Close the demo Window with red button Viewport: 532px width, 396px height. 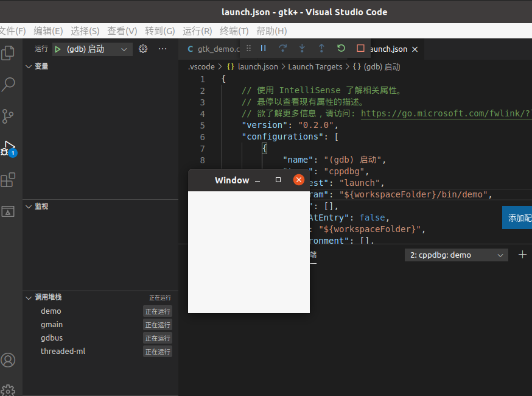[299, 180]
